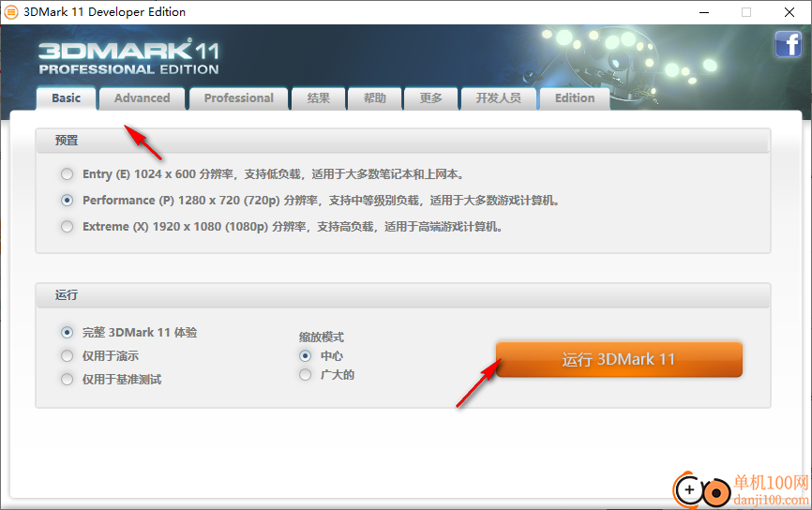Screen dimensions: 812x510
Task: Click the 预置 section header
Action: [x=403, y=141]
